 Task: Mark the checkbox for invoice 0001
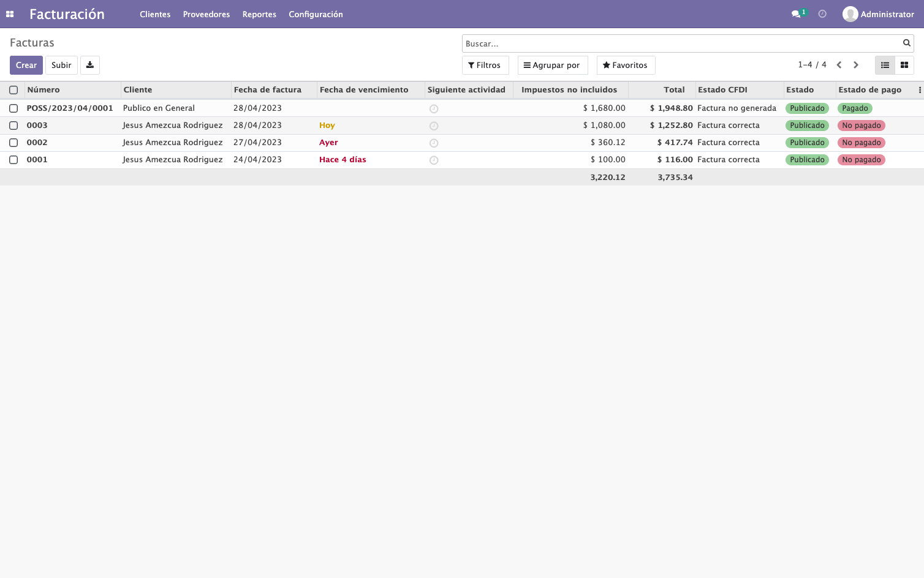13,160
